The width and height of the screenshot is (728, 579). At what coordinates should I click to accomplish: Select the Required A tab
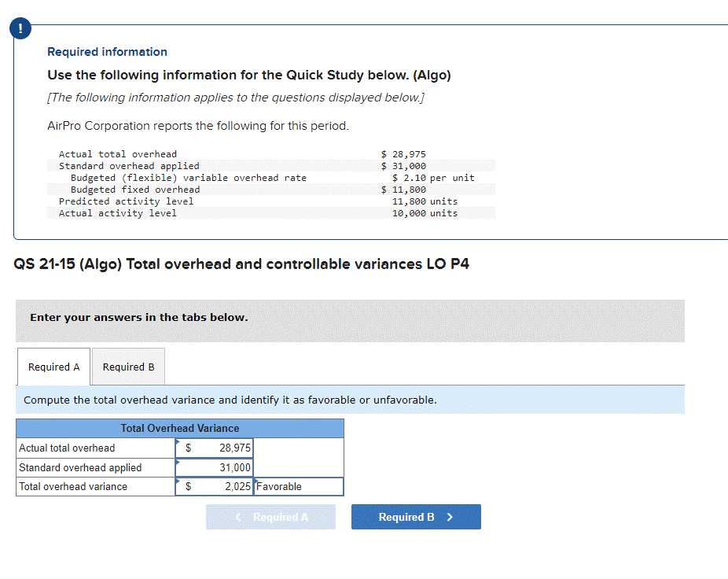pos(53,367)
